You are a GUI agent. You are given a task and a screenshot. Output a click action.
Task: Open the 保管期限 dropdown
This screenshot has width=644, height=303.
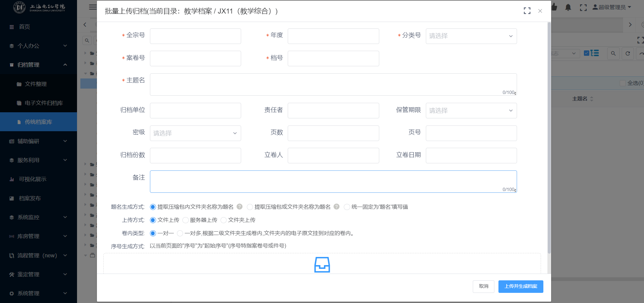pos(471,111)
